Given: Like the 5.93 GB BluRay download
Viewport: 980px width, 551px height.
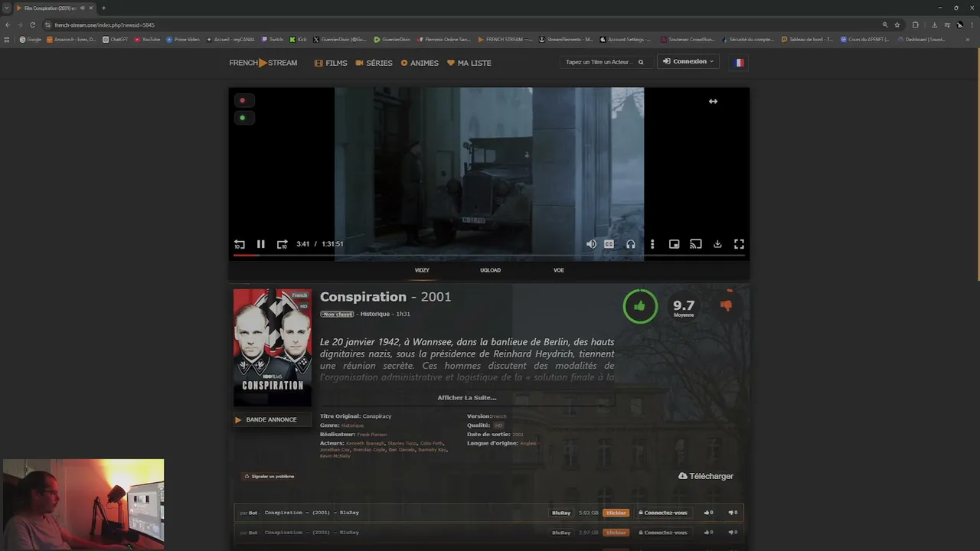Looking at the screenshot, I should pyautogui.click(x=708, y=513).
